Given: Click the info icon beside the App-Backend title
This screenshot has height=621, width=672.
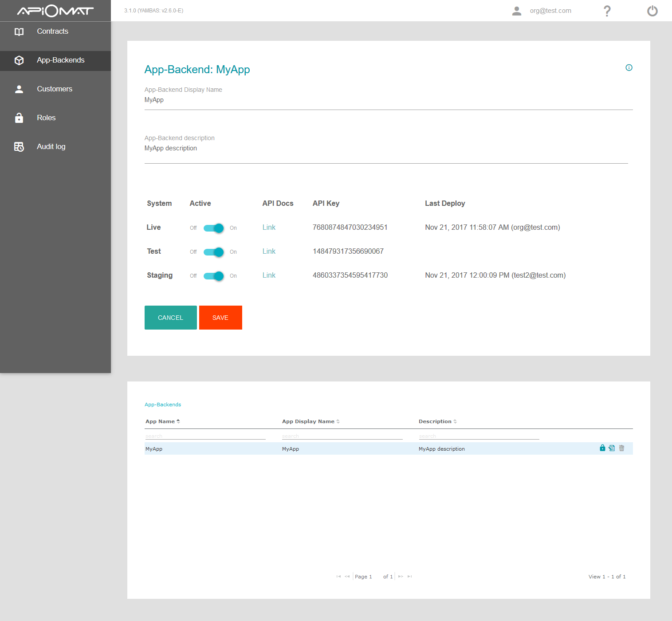Looking at the screenshot, I should pos(629,67).
